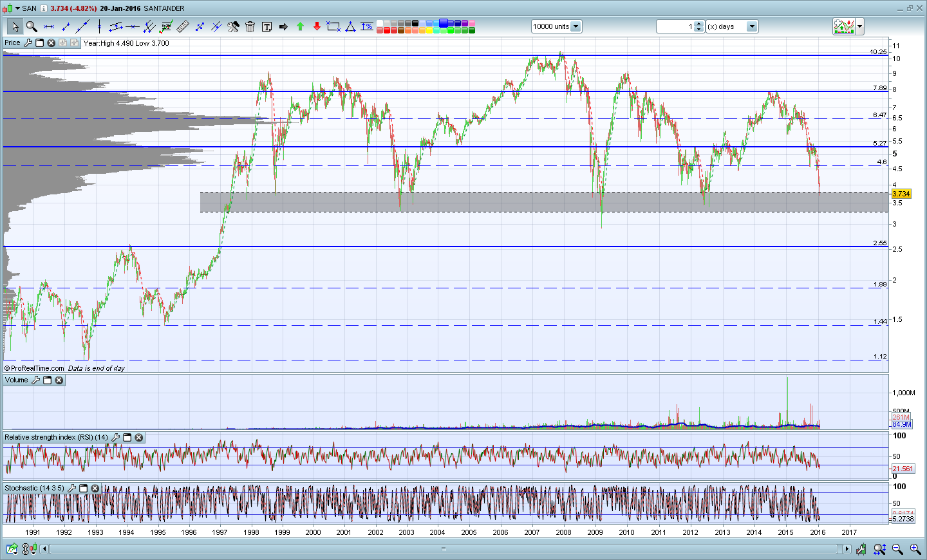The width and height of the screenshot is (927, 560).
Task: Click the left arrow of horizontal scrollbar
Action: coord(44,549)
